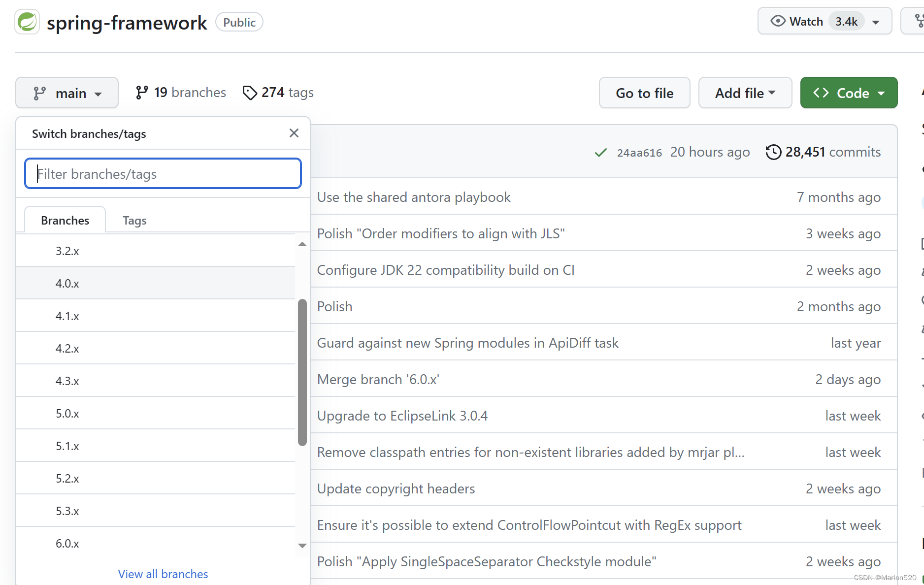Click the '7 months ago' timestamp

[839, 197]
